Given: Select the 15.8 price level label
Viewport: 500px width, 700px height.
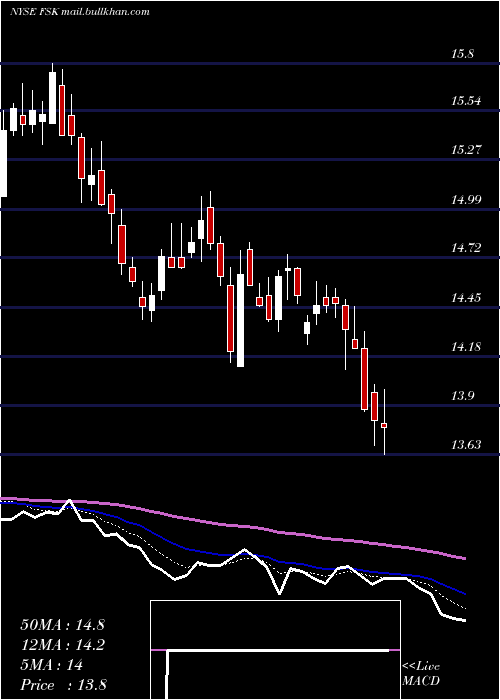Looking at the screenshot, I should (x=462, y=54).
